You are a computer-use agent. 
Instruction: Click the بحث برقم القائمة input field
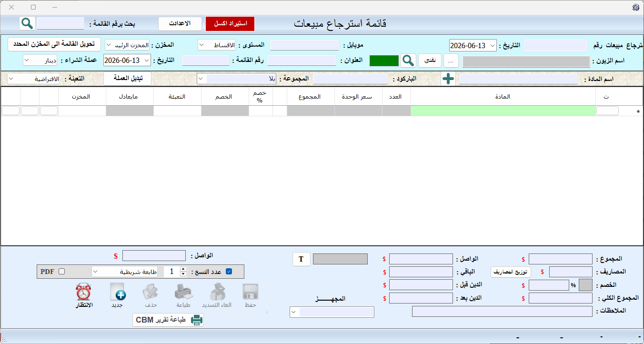pos(60,23)
